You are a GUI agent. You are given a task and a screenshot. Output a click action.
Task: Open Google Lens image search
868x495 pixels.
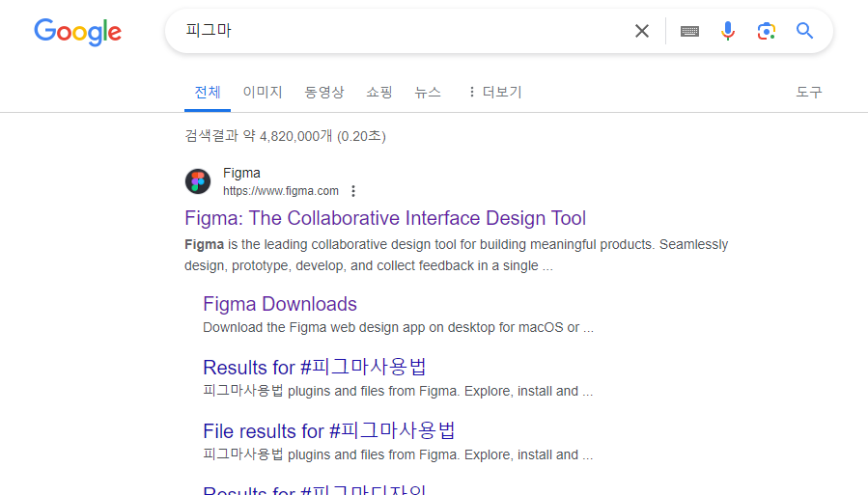pyautogui.click(x=767, y=31)
